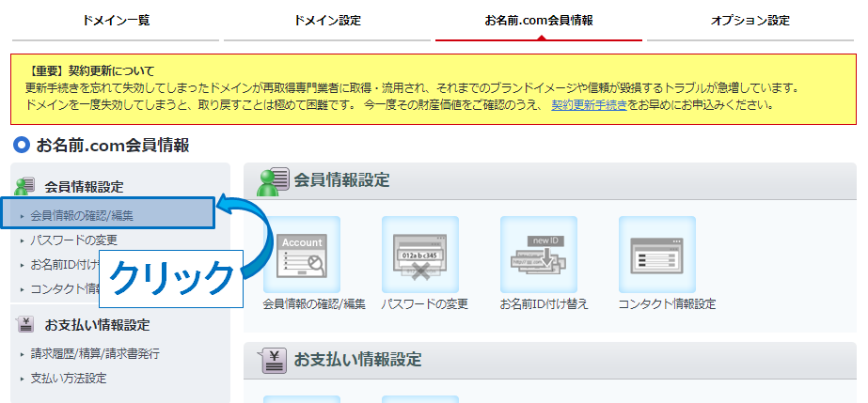
Task: Open パスワードの変更 in the sidebar
Action: [73, 240]
